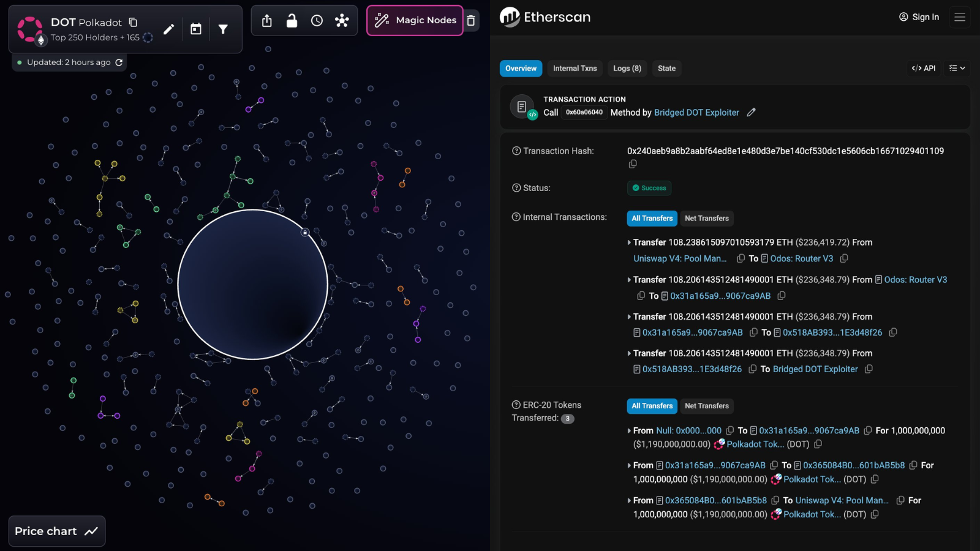Screen dimensions: 980x551
Task: Open the calendar date picker
Action: coord(196,29)
